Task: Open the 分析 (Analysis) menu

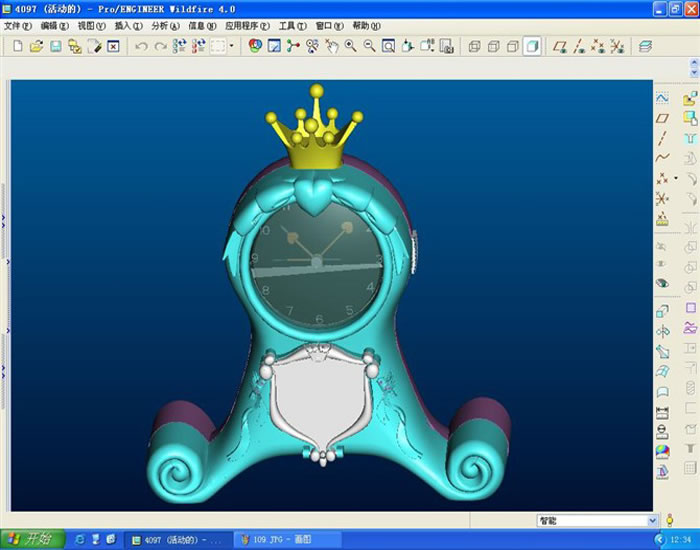Action: [165, 25]
